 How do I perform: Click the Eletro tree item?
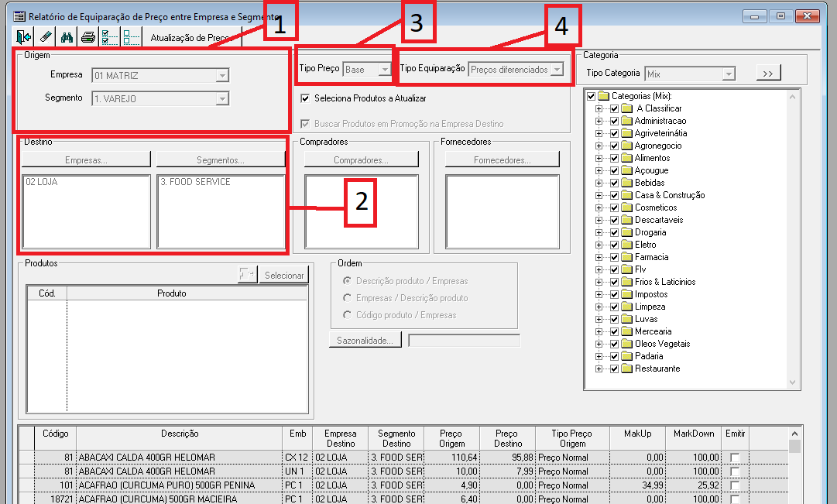[x=646, y=245]
